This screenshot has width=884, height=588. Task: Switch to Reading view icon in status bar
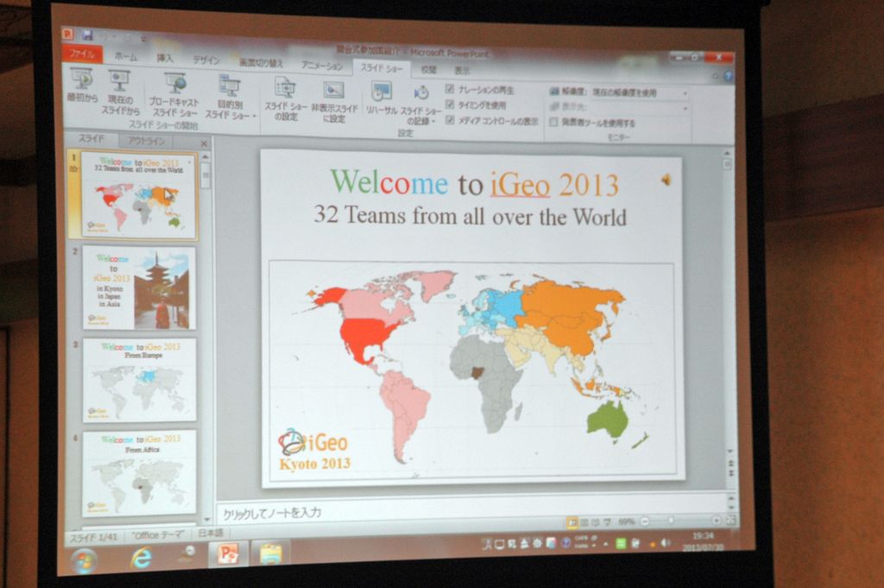595,522
